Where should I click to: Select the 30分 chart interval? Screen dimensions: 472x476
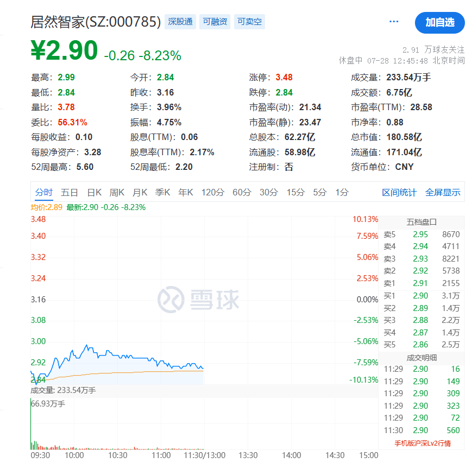pyautogui.click(x=269, y=192)
